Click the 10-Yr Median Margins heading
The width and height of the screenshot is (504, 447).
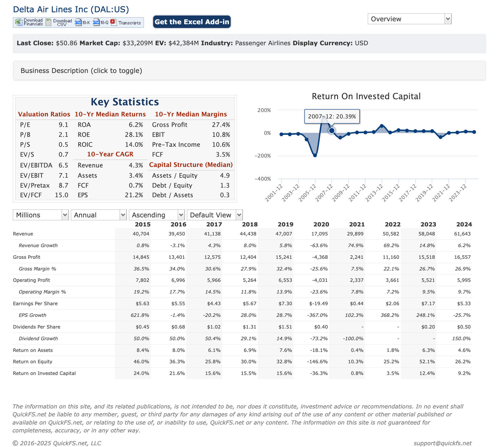pyautogui.click(x=191, y=114)
